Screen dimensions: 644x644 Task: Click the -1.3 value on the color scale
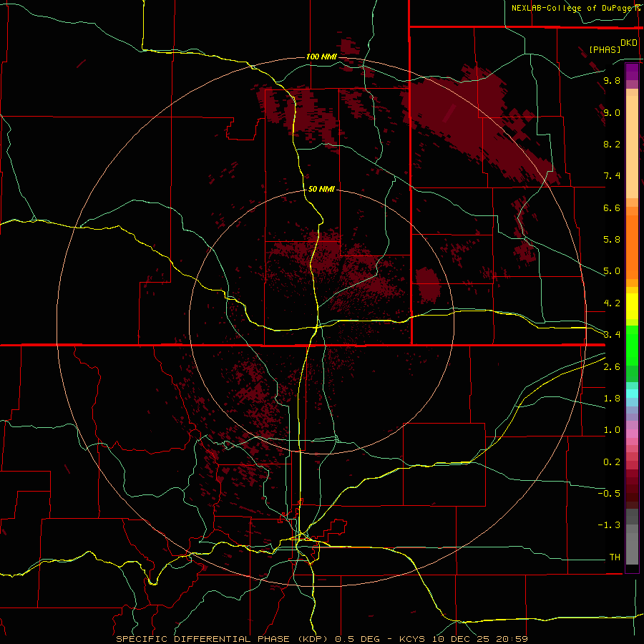[x=609, y=525]
